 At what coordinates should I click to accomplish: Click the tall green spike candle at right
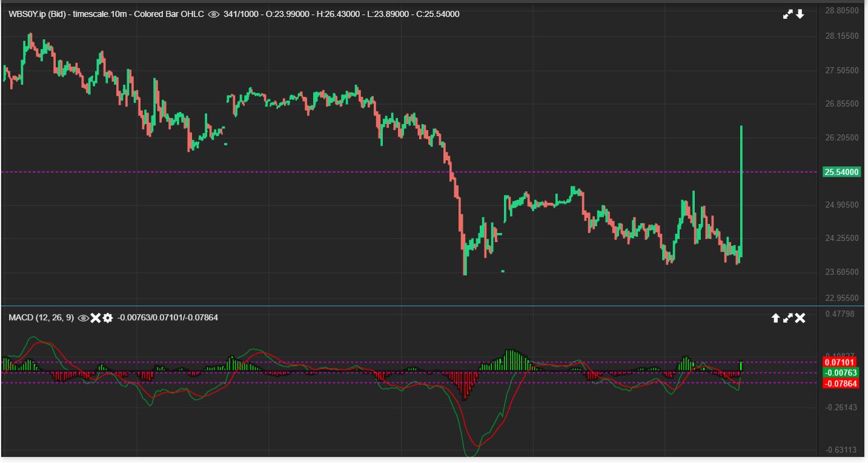click(x=741, y=182)
